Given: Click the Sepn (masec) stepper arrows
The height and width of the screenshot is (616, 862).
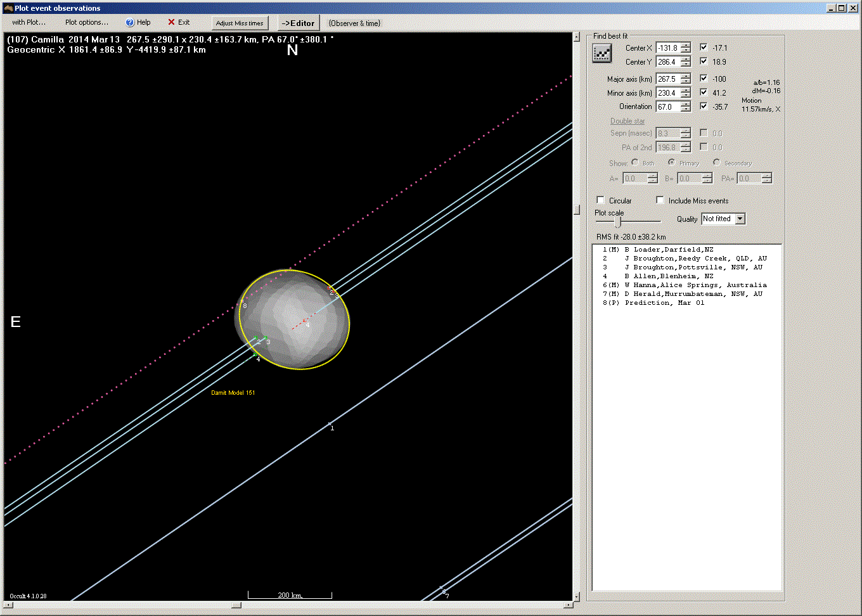Looking at the screenshot, I should (686, 134).
